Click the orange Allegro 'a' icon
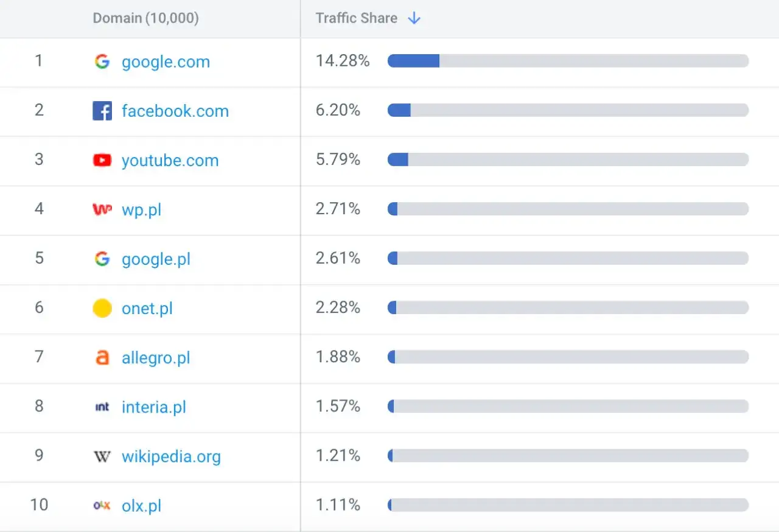This screenshot has height=532, width=779. pyautogui.click(x=102, y=357)
